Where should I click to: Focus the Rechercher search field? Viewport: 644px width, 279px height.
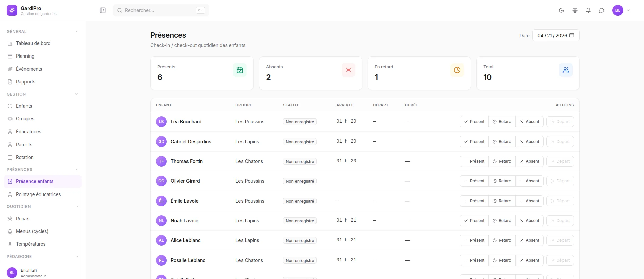(158, 10)
